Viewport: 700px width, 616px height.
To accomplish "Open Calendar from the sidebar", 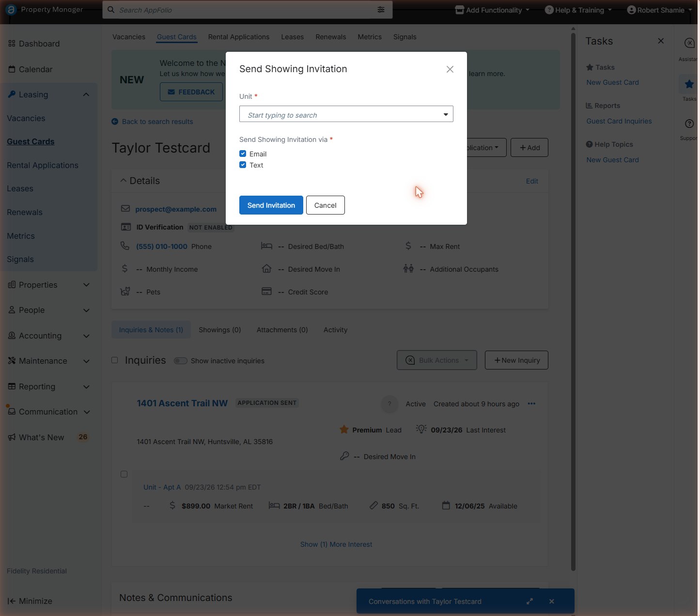I will click(31, 69).
